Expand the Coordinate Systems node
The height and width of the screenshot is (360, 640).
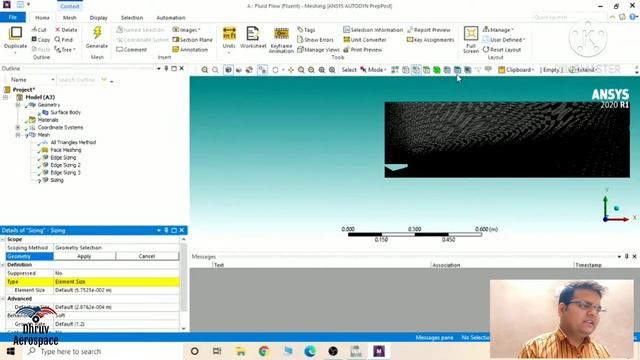tap(18, 127)
